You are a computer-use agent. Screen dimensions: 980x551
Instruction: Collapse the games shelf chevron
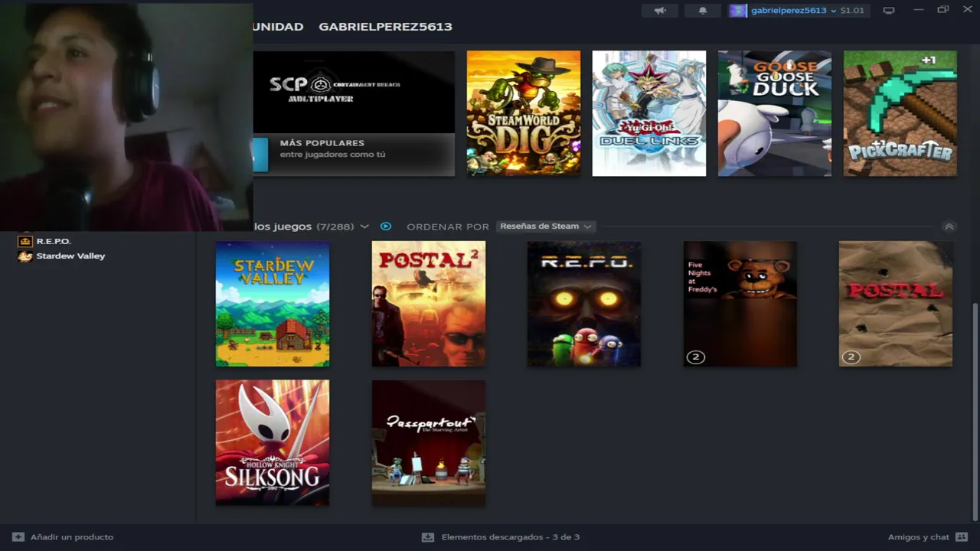pos(949,227)
